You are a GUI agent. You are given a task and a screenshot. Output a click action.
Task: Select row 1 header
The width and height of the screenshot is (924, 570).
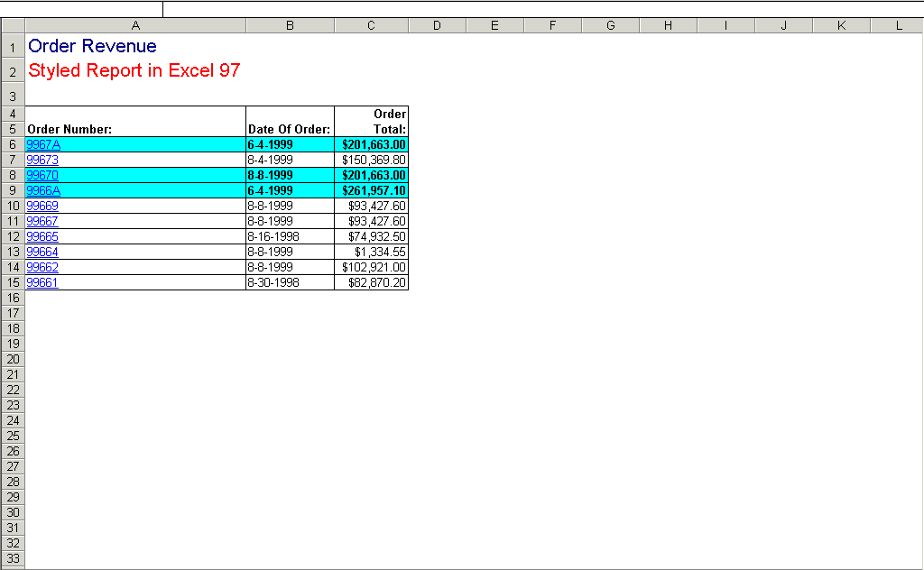[x=13, y=46]
